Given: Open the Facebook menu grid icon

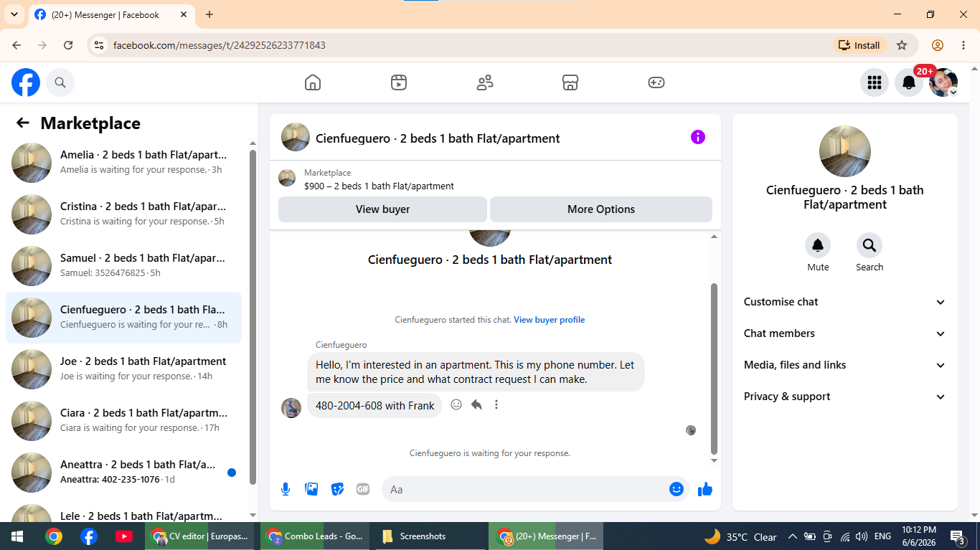Looking at the screenshot, I should pyautogui.click(x=874, y=82).
